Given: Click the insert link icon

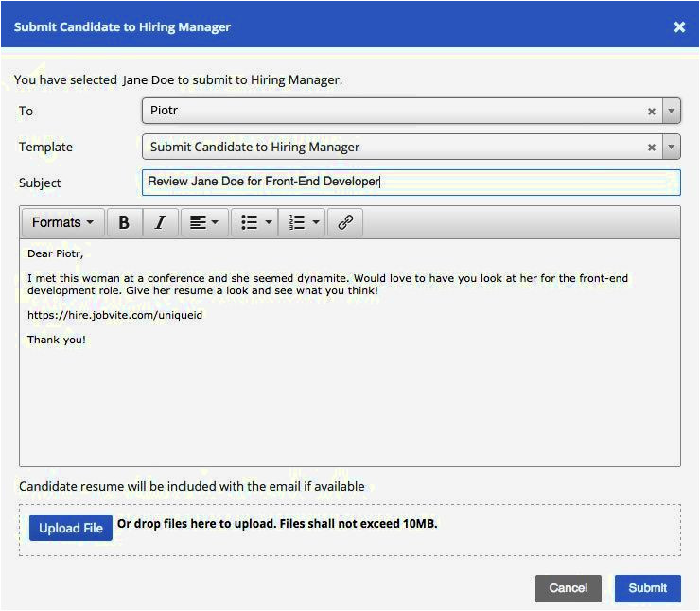Looking at the screenshot, I should 345,222.
